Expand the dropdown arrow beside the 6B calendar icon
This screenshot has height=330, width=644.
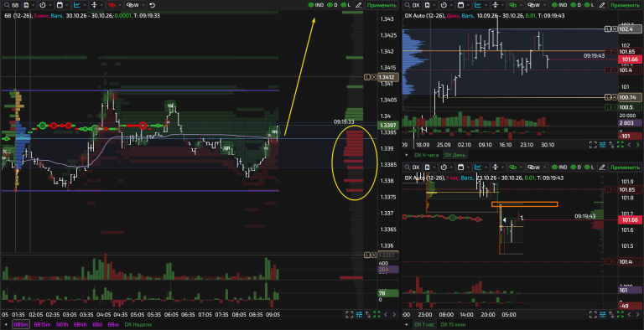67,5
